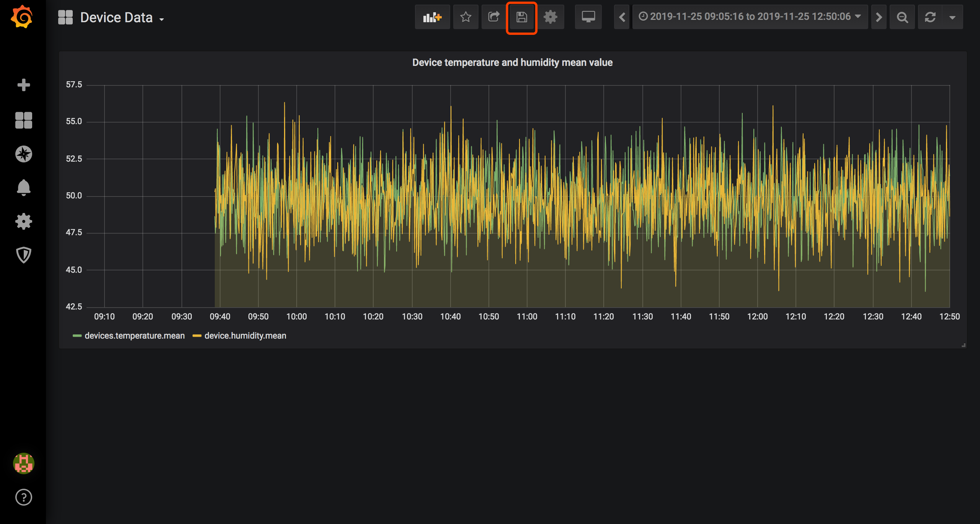Open Alerting bell in sidebar
Screen dimensions: 980x524
pyautogui.click(x=23, y=188)
